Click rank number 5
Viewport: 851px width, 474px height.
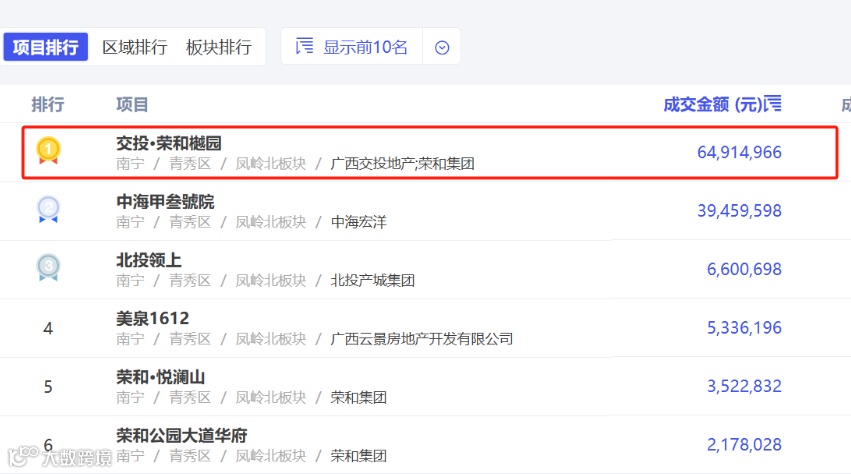48,387
